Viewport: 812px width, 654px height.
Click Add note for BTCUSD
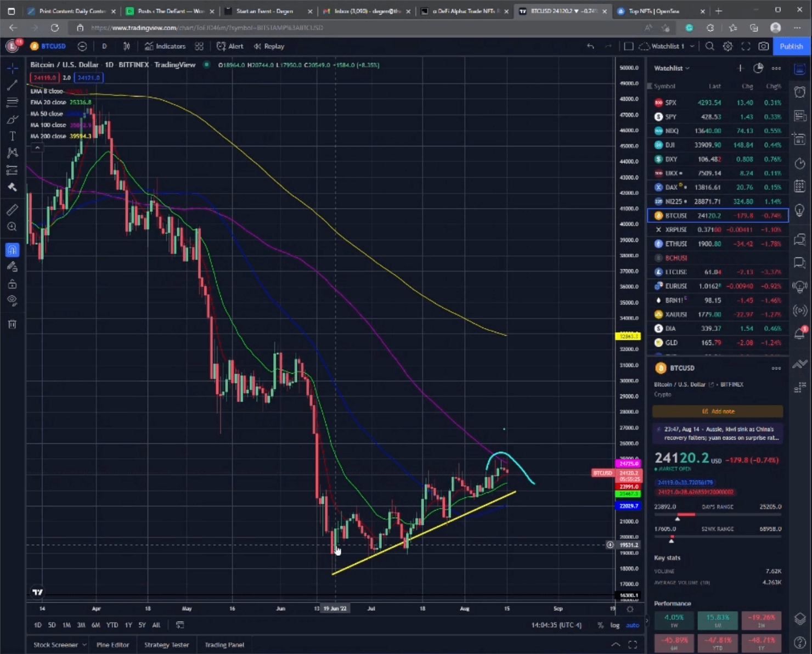[x=718, y=411]
